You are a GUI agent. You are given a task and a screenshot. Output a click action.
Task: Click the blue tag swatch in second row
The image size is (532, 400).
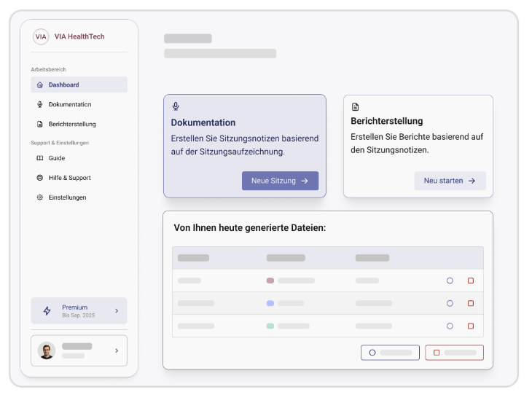(270, 303)
